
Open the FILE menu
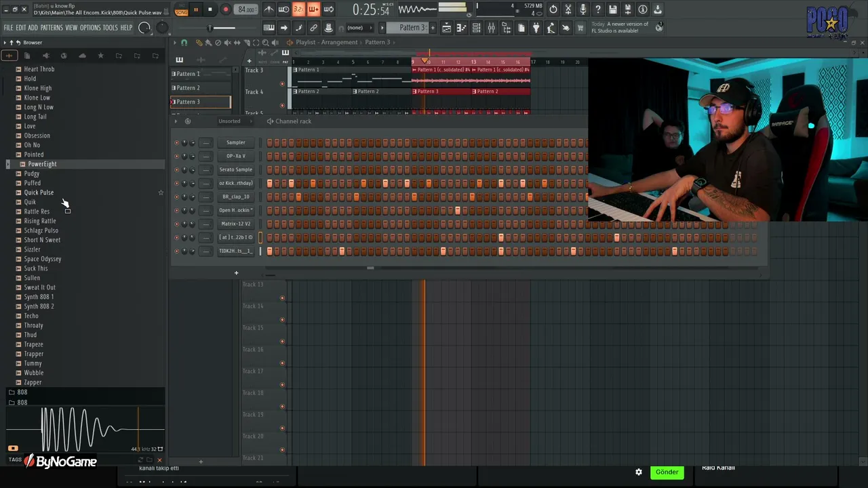[9, 28]
